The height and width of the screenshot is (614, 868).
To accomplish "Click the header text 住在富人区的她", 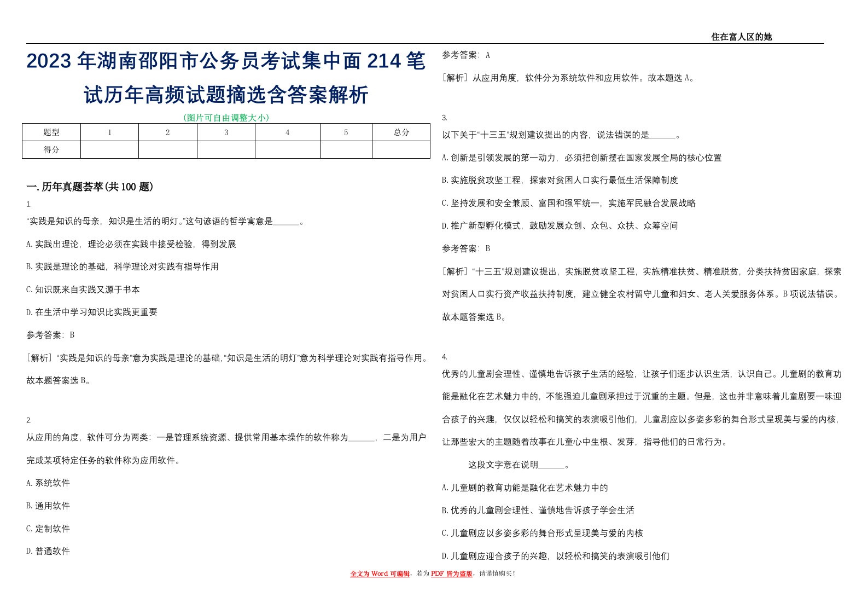I will 741,37.
